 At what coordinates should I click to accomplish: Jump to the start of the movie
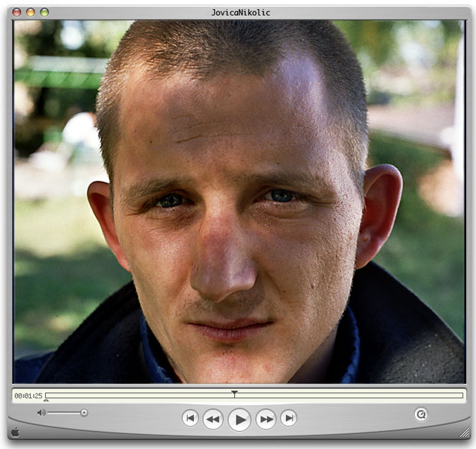point(190,418)
